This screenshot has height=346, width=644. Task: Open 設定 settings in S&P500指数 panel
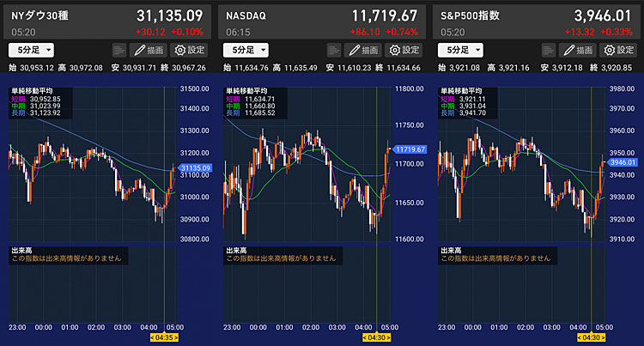[618, 50]
